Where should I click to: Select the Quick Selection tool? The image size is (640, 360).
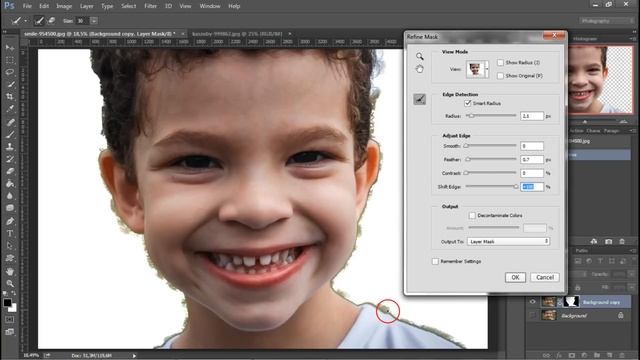click(x=10, y=84)
